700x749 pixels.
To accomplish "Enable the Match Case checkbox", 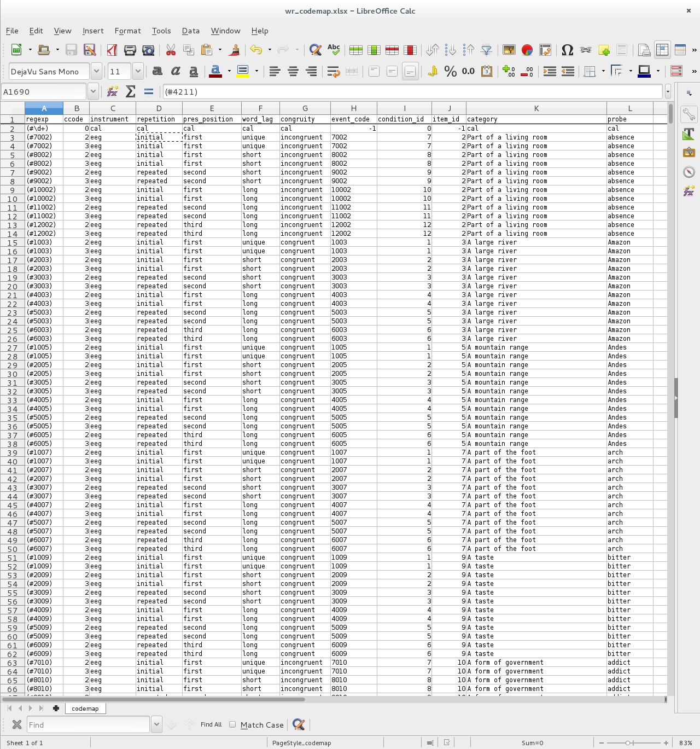I will [232, 724].
